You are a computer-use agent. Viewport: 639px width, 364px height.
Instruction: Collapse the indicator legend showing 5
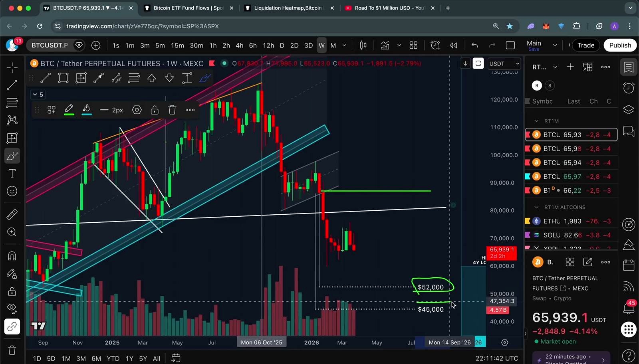click(x=38, y=95)
